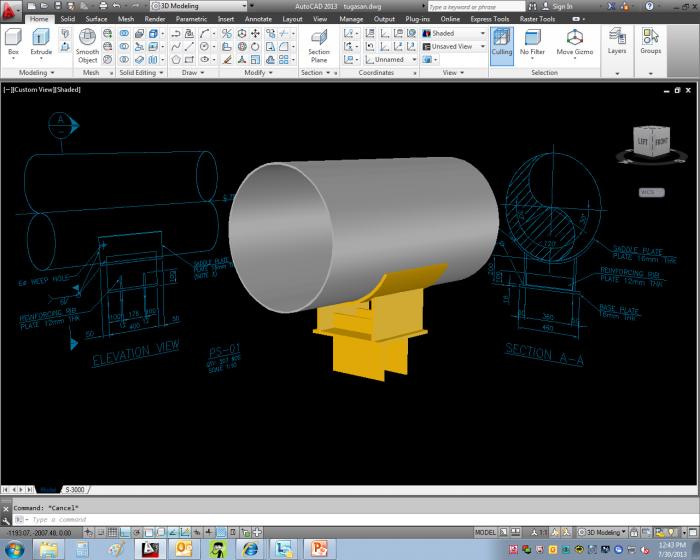Open the Unsaved View dropdown
700x560 pixels.
(454, 46)
